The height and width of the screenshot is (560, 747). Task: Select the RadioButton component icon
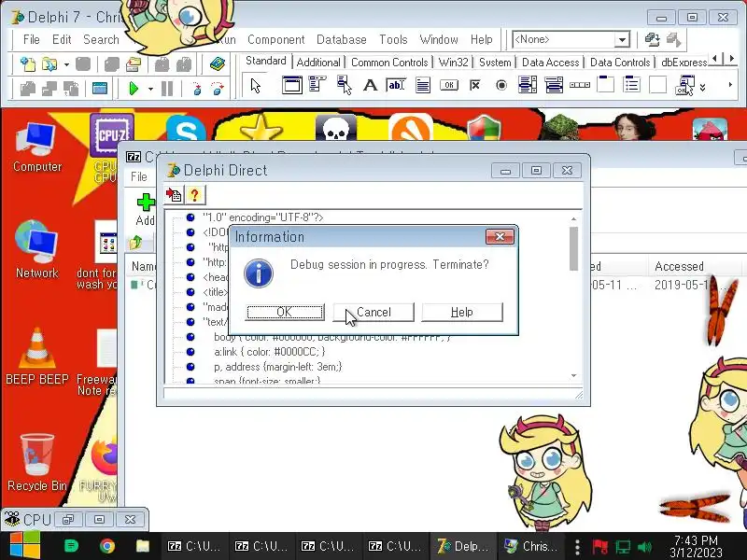[501, 86]
